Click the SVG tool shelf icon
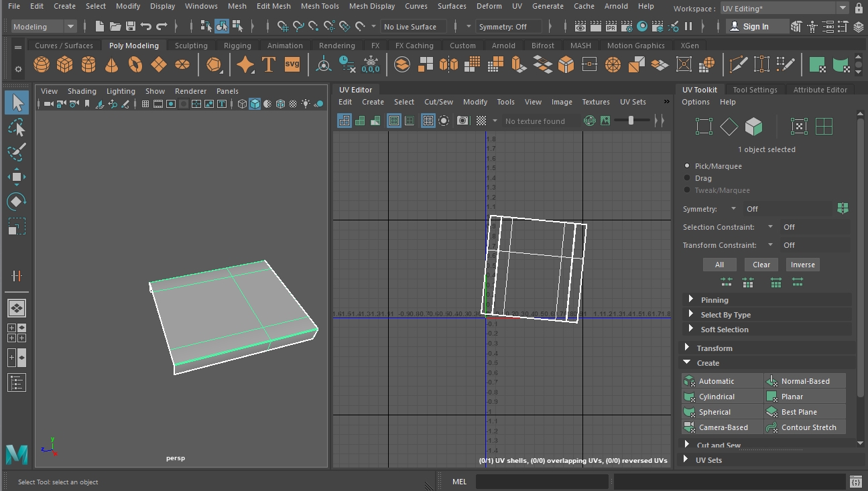This screenshot has height=491, width=868. point(292,64)
